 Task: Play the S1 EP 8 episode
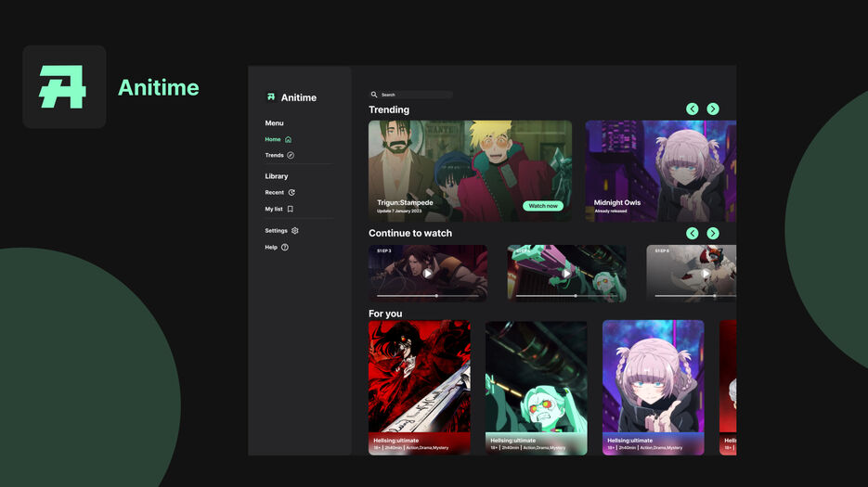coord(706,274)
